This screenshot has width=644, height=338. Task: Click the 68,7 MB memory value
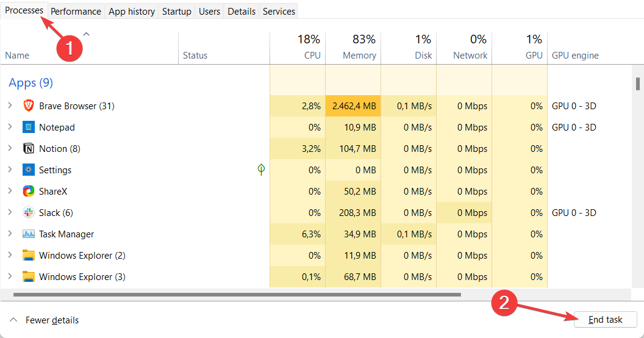[x=360, y=277]
